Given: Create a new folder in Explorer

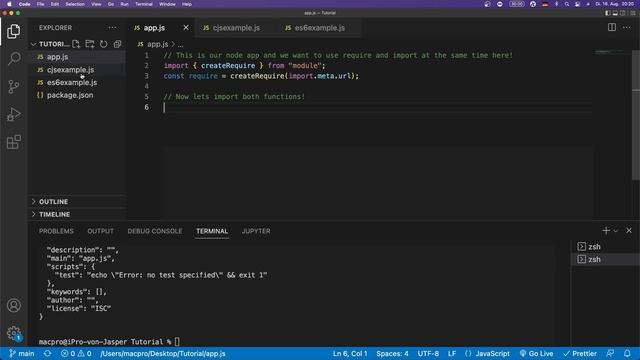Looking at the screenshot, I should pyautogui.click(x=90, y=44).
